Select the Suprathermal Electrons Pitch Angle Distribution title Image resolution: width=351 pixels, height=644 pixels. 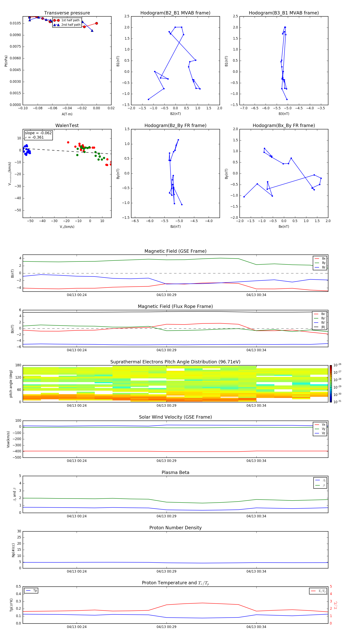click(175, 362)
